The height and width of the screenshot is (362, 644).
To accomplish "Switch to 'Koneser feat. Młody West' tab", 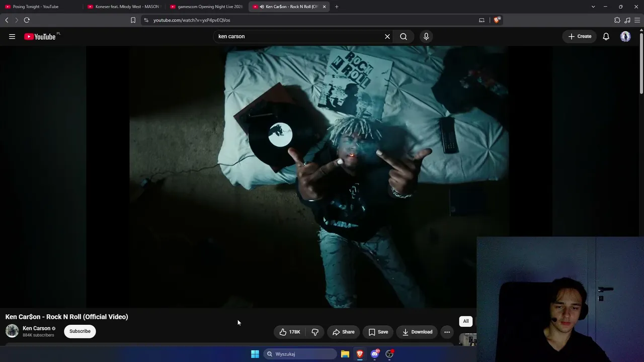I will 124,7.
